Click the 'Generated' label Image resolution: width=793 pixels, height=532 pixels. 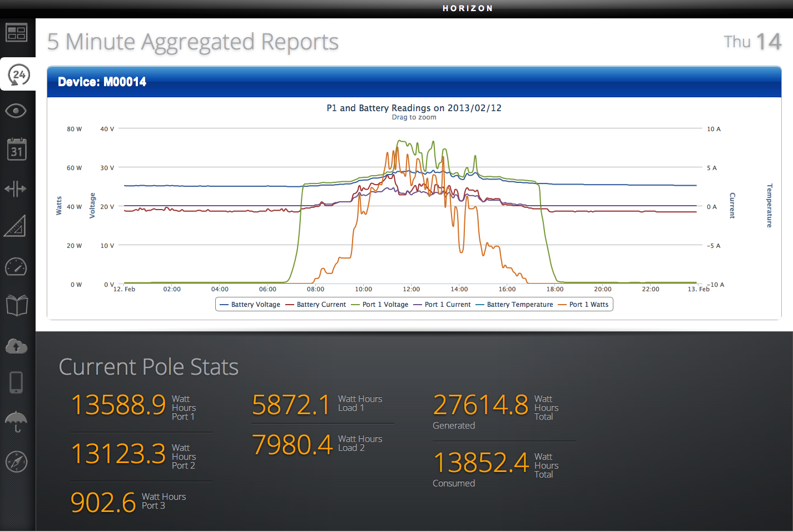tap(454, 426)
